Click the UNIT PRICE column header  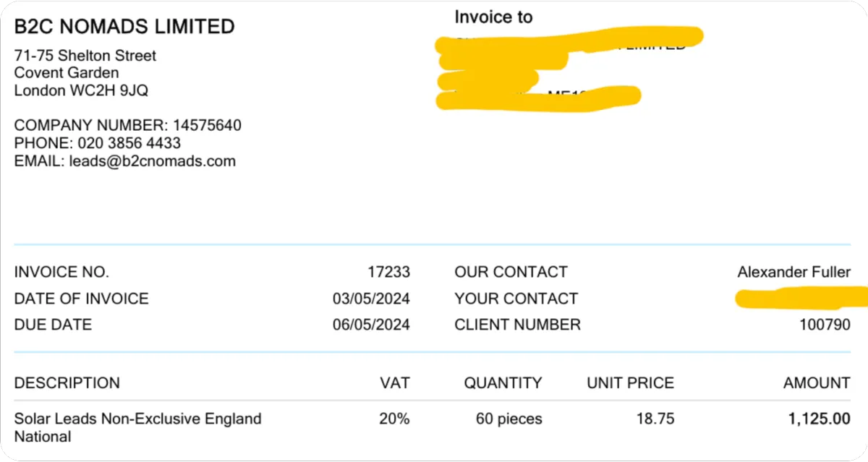(x=630, y=383)
